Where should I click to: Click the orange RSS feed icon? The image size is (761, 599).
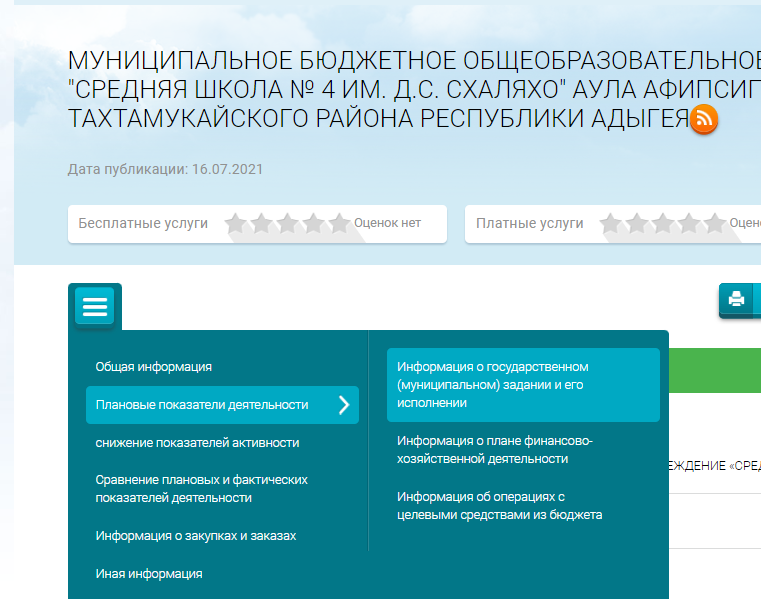(x=704, y=119)
